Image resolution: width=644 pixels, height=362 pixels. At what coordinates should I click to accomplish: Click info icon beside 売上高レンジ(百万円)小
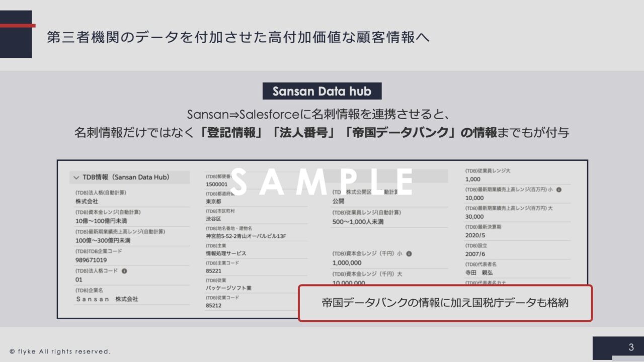pyautogui.click(x=558, y=190)
